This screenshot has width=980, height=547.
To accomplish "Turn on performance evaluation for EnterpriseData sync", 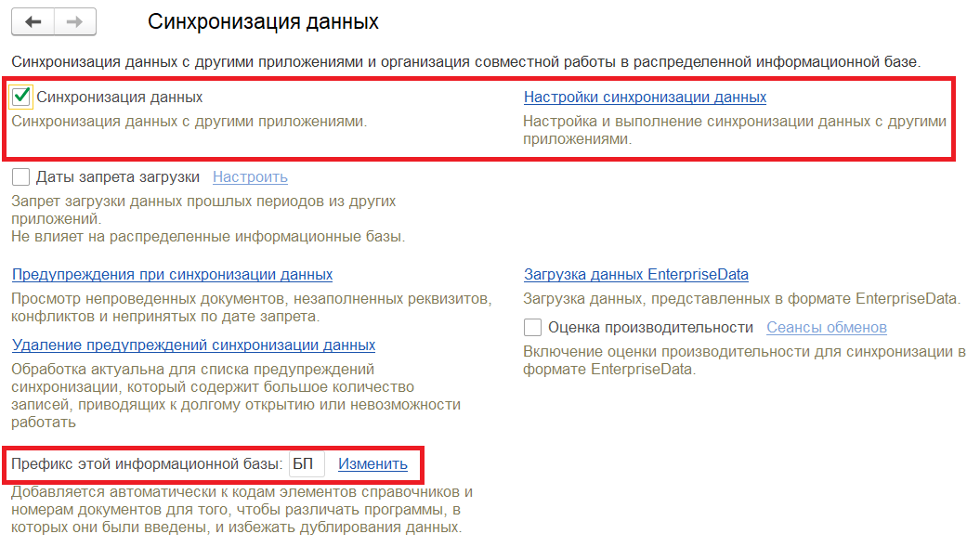I will (x=532, y=326).
